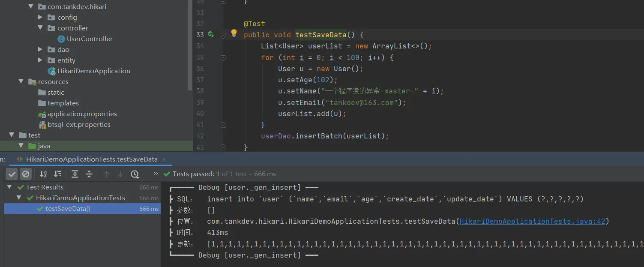Click the entity package folder icon
The height and width of the screenshot is (267, 644).
[x=51, y=60]
